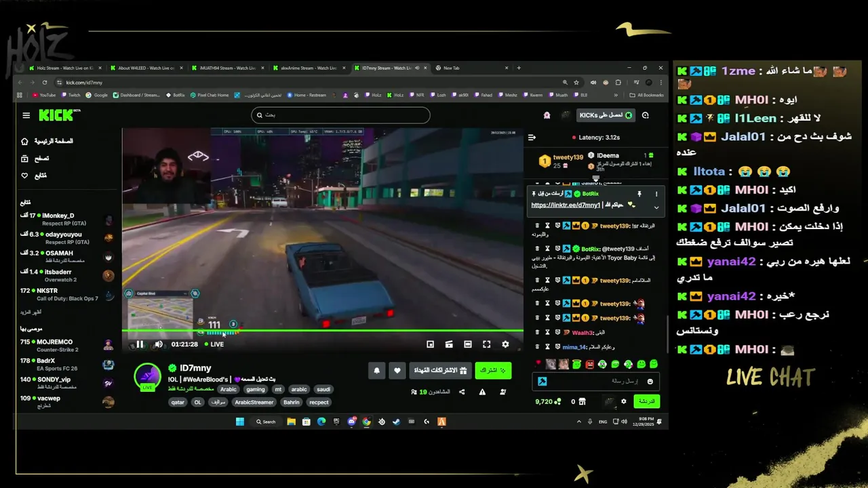The width and height of the screenshot is (868, 488).
Task: Open YouTube bookmark
Action: coord(43,95)
